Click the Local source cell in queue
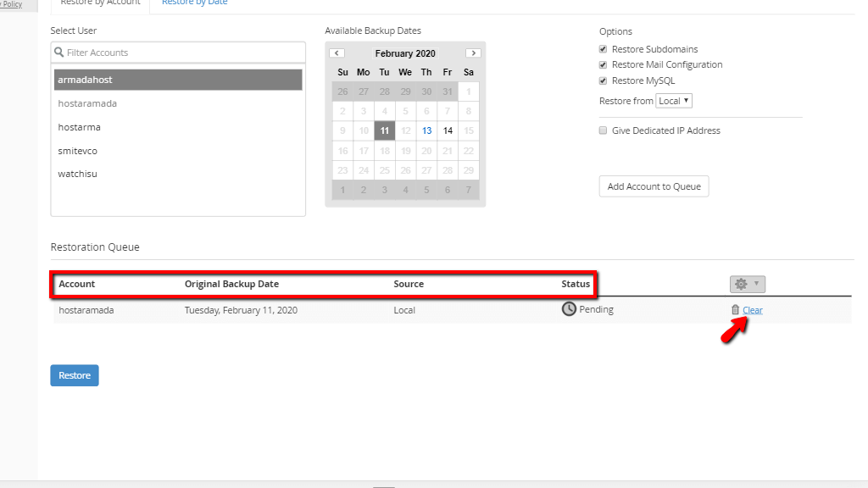The height and width of the screenshot is (488, 868). (x=404, y=310)
